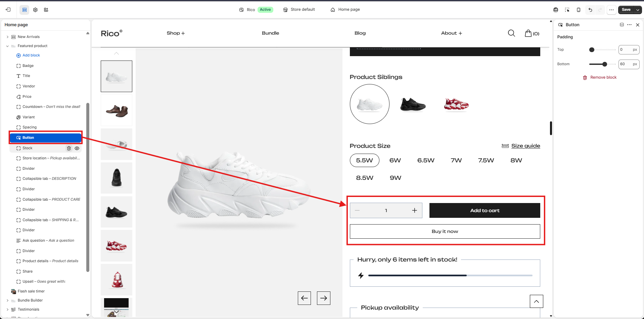Image resolution: width=644 pixels, height=319 pixels.
Task: Click the undo arrow icon
Action: click(x=590, y=10)
